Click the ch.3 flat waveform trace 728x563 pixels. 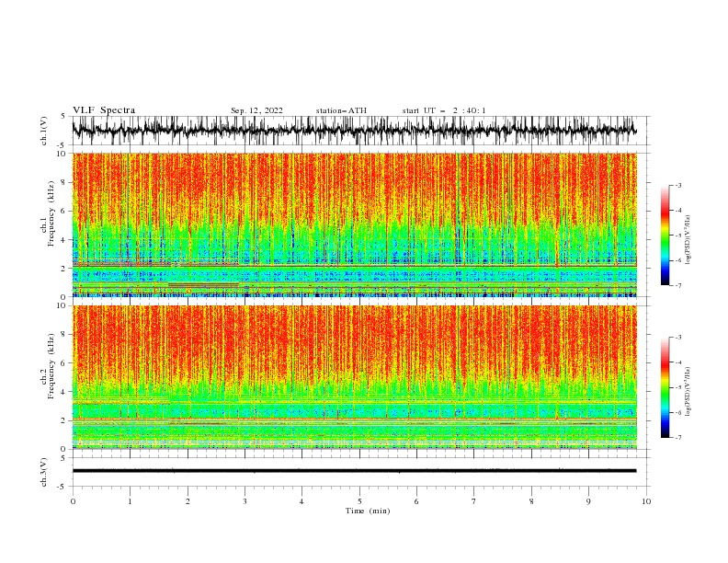click(x=354, y=471)
